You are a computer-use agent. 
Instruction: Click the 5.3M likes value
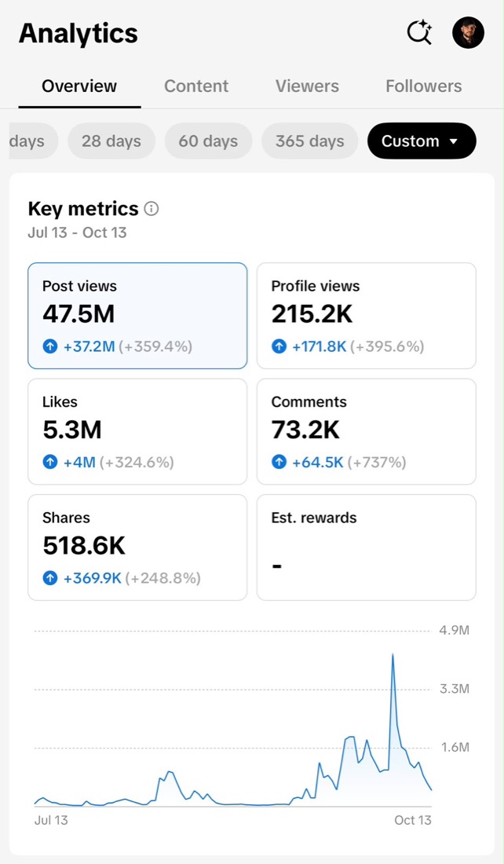point(72,430)
